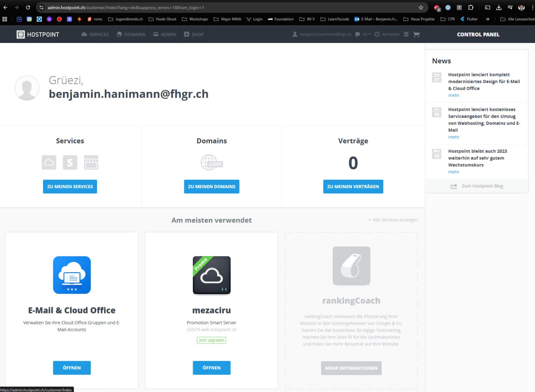Viewport: 535px width, 392px height.
Task: Click the profile avatar next to Grüezi
Action: (27, 88)
